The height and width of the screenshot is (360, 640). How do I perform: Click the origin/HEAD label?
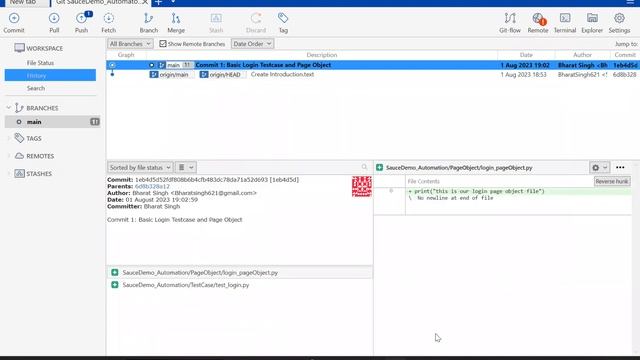221,75
